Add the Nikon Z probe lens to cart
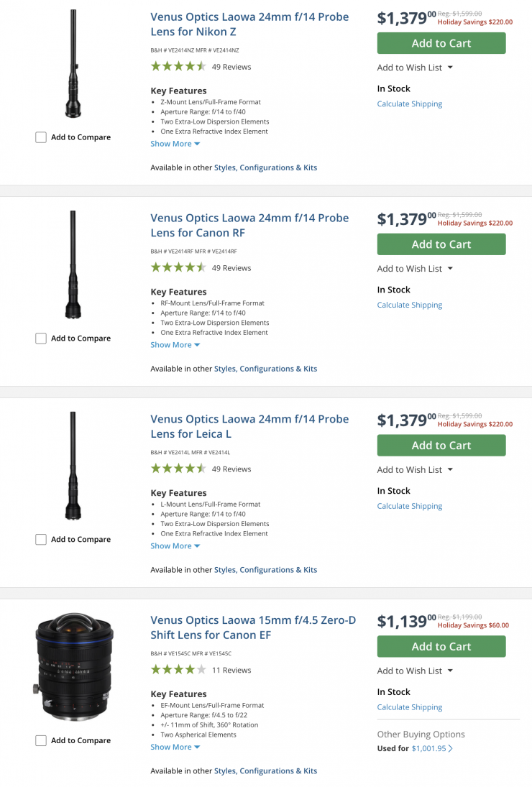Screen dimensions: 532x787 click(x=441, y=43)
